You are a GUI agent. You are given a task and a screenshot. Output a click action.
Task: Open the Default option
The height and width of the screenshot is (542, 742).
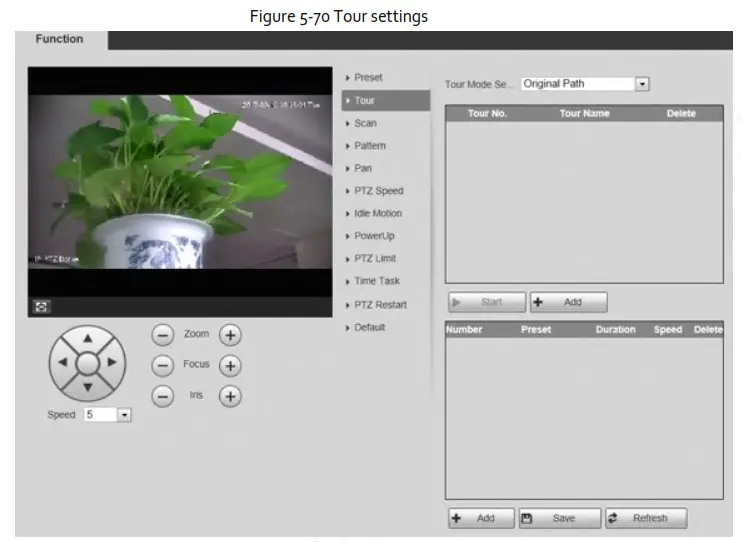(x=369, y=328)
